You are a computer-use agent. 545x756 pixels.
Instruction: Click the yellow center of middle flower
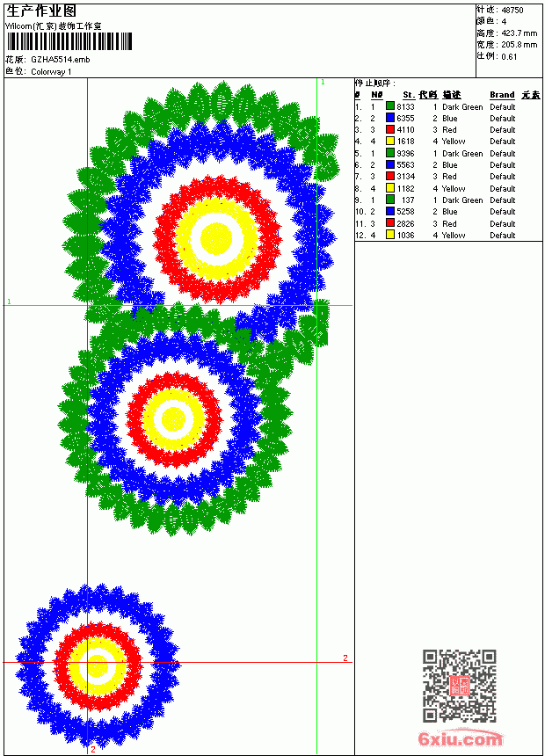pos(171,418)
